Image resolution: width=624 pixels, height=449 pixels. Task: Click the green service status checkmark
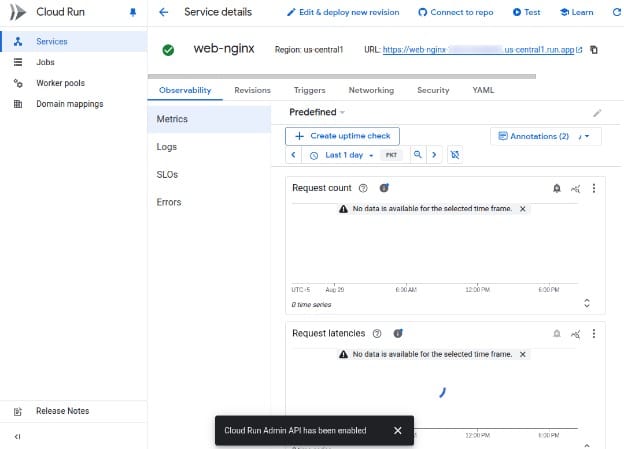point(168,50)
